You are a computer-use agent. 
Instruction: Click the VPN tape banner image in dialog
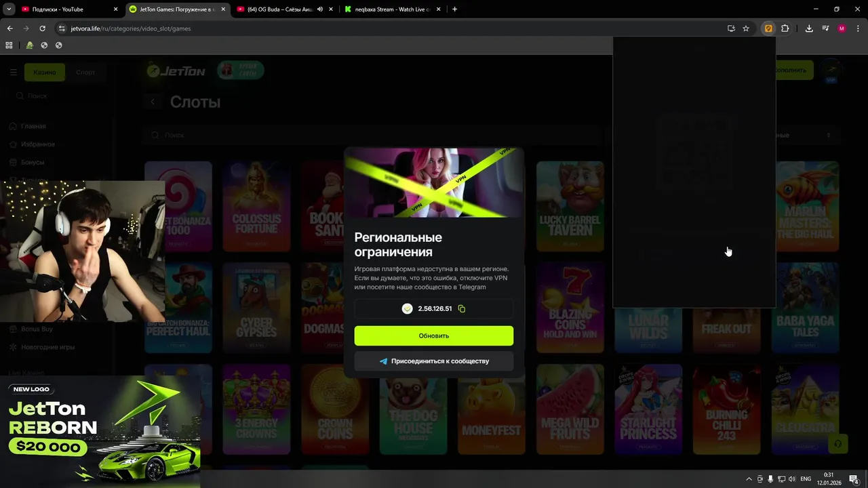point(434,183)
